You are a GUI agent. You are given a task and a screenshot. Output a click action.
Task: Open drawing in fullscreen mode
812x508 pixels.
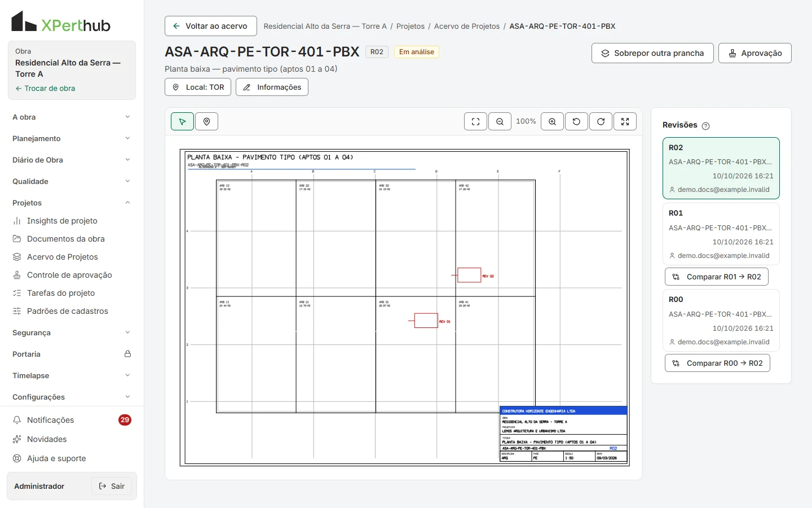(625, 121)
